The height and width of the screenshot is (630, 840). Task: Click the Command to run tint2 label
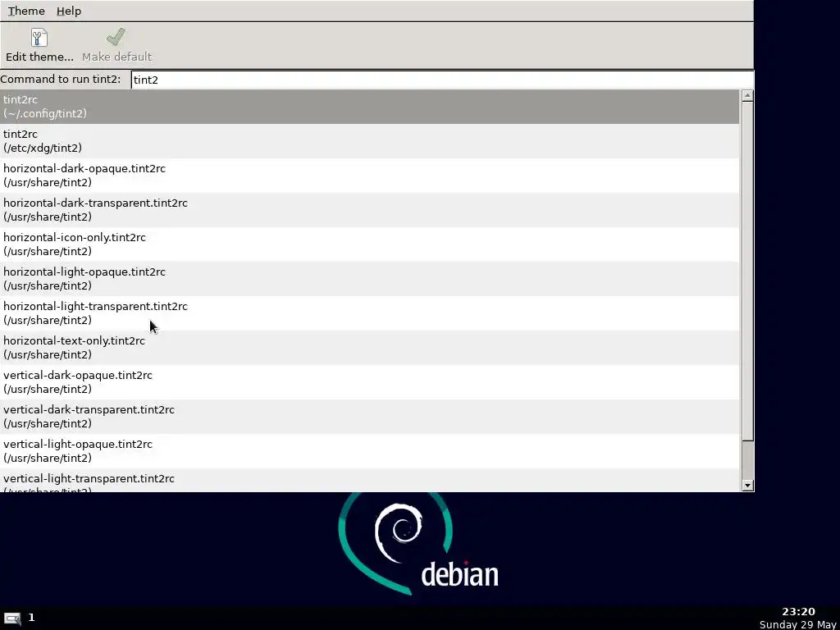coord(61,80)
